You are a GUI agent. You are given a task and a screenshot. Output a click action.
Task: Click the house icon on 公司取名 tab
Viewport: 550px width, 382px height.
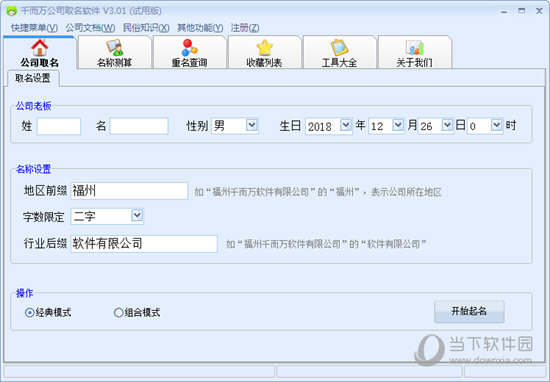click(40, 47)
